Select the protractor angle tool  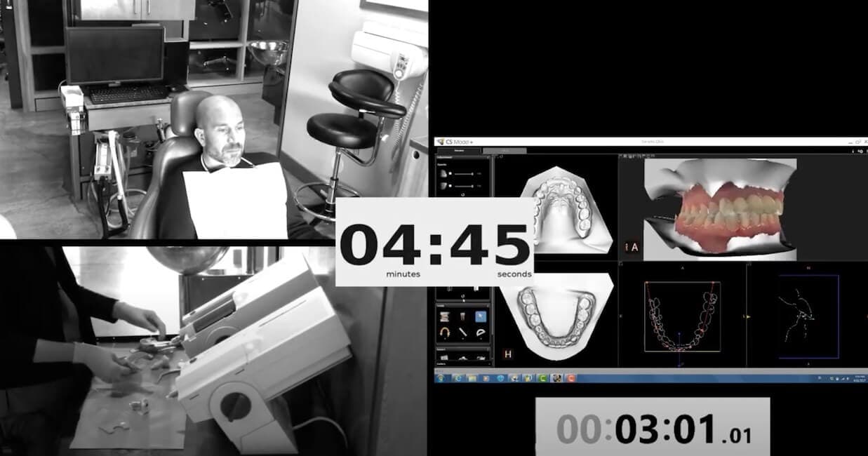481,332
